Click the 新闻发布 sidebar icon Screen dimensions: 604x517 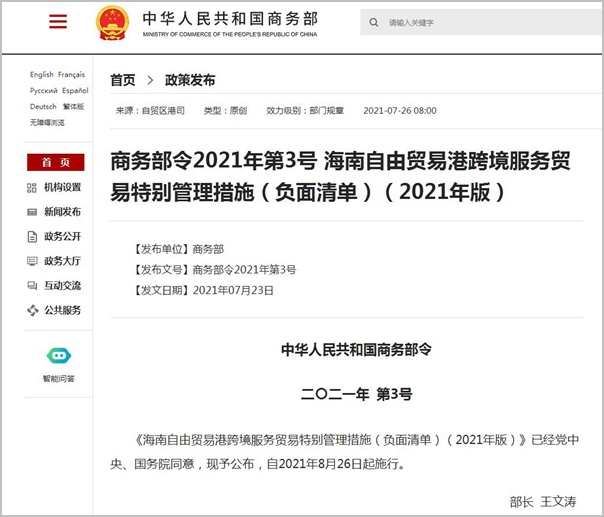(32, 212)
